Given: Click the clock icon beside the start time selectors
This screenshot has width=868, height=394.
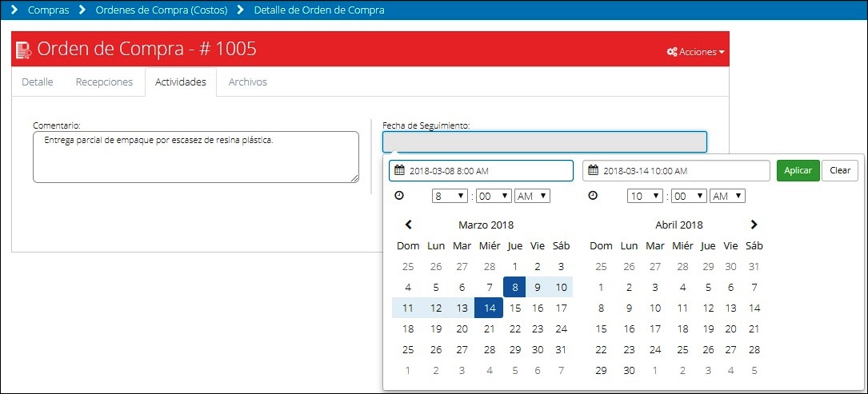Looking at the screenshot, I should (x=399, y=195).
